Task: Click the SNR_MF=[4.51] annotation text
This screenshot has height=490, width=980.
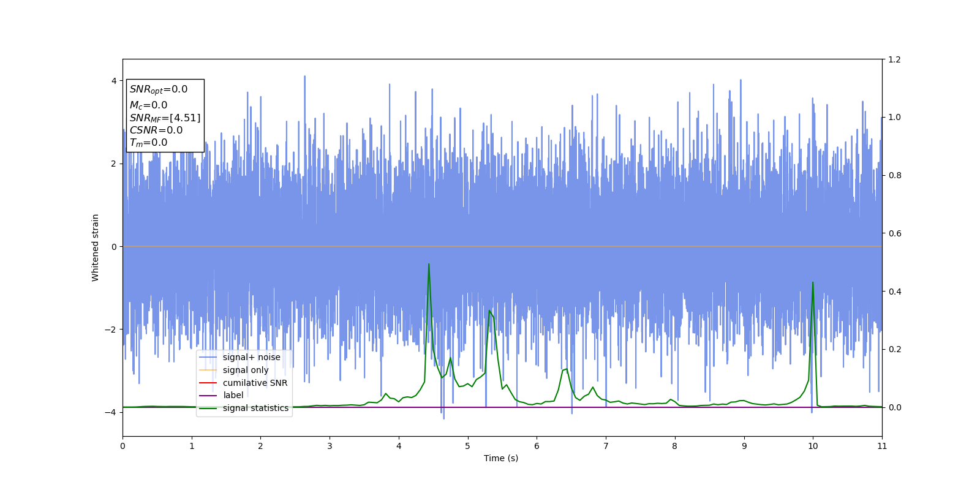Action: (x=165, y=118)
